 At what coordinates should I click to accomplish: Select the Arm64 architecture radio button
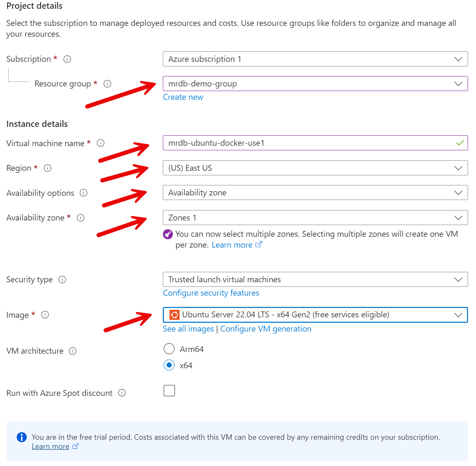click(x=169, y=349)
